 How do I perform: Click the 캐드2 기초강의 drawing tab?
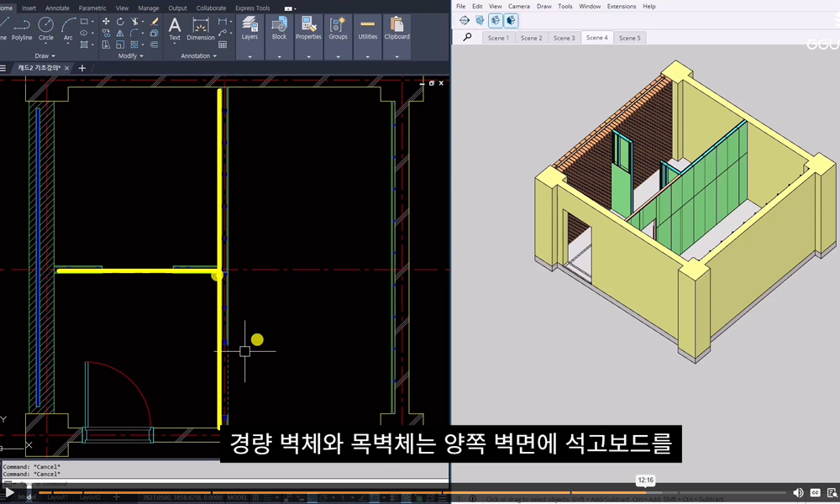pyautogui.click(x=39, y=68)
